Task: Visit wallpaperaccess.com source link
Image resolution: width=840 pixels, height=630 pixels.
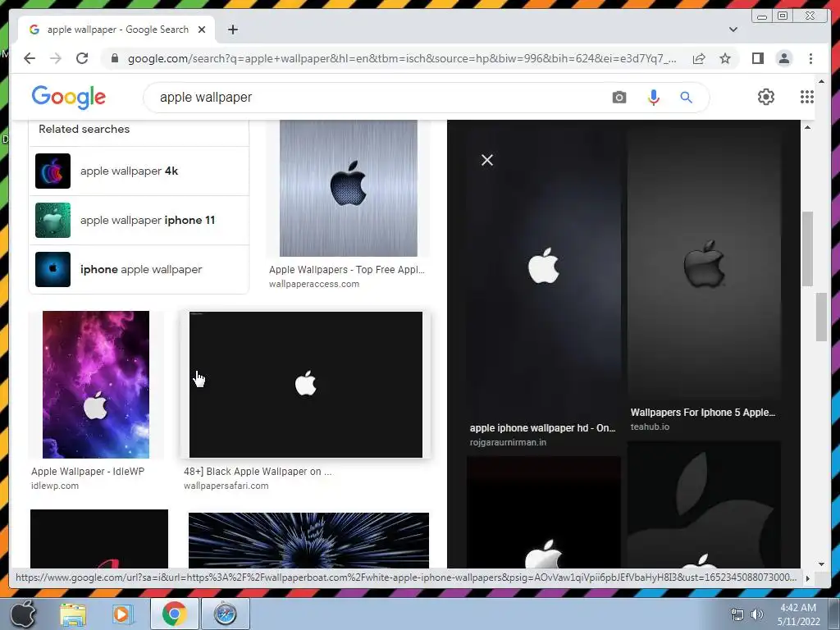Action: click(314, 284)
